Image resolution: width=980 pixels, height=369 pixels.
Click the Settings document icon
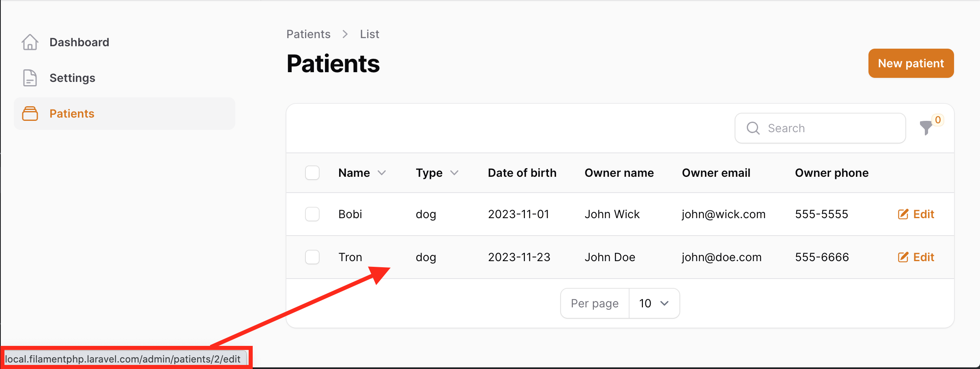pos(30,78)
